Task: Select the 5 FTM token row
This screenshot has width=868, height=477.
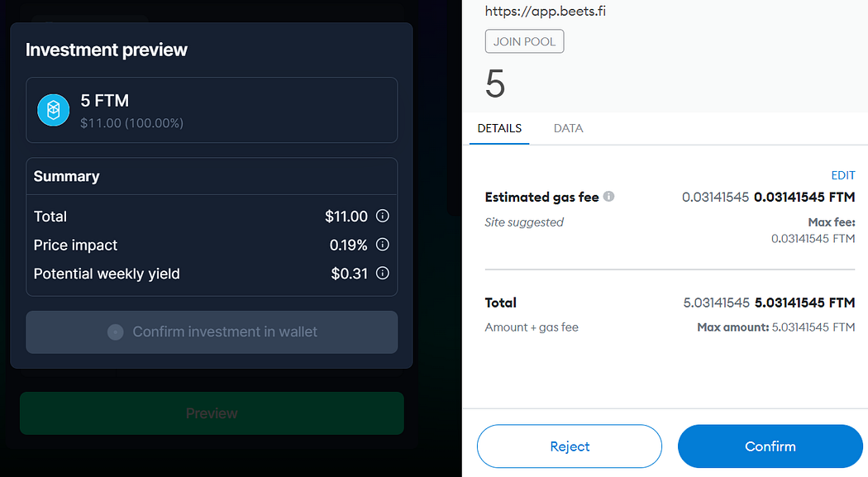Action: coord(212,110)
